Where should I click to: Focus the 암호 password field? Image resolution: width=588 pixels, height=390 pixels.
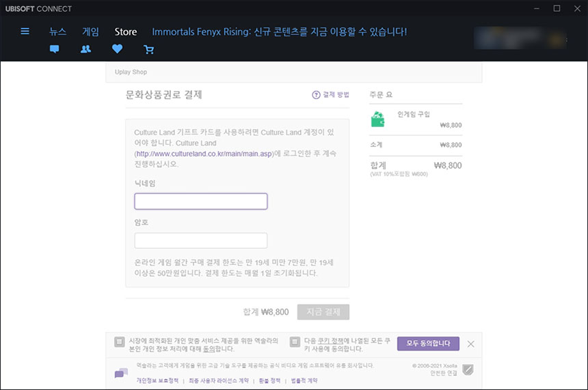200,240
